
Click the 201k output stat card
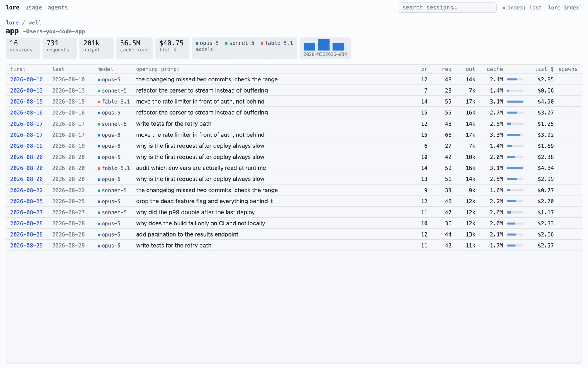coord(96,48)
